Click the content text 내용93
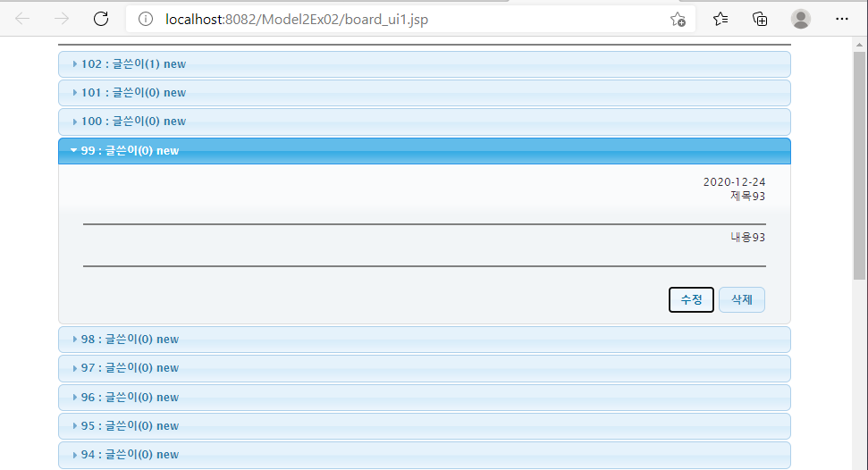This screenshot has width=868, height=470. click(747, 237)
